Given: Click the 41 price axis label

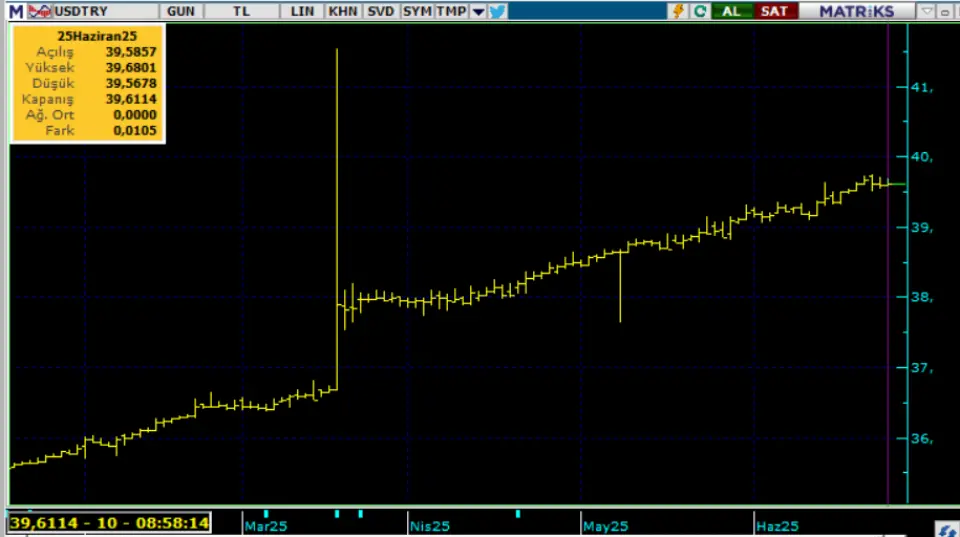Looking at the screenshot, I should (921, 88).
